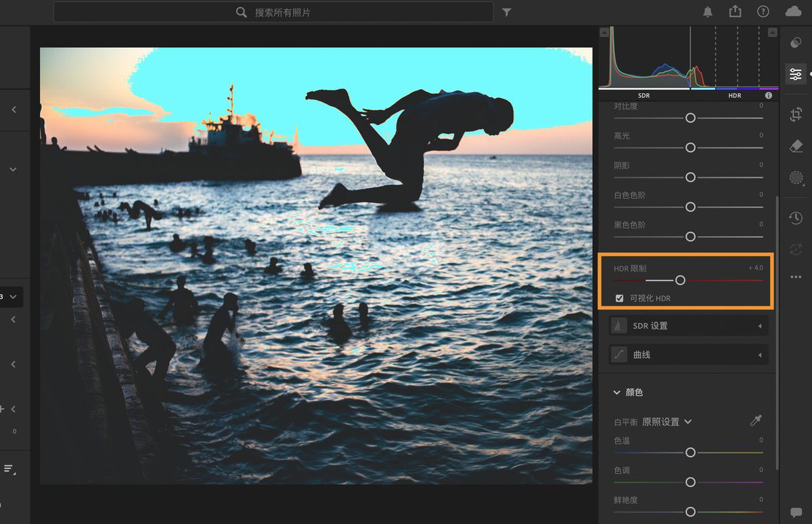Toggle the SDR histogram view
812x524 pixels.
click(643, 95)
